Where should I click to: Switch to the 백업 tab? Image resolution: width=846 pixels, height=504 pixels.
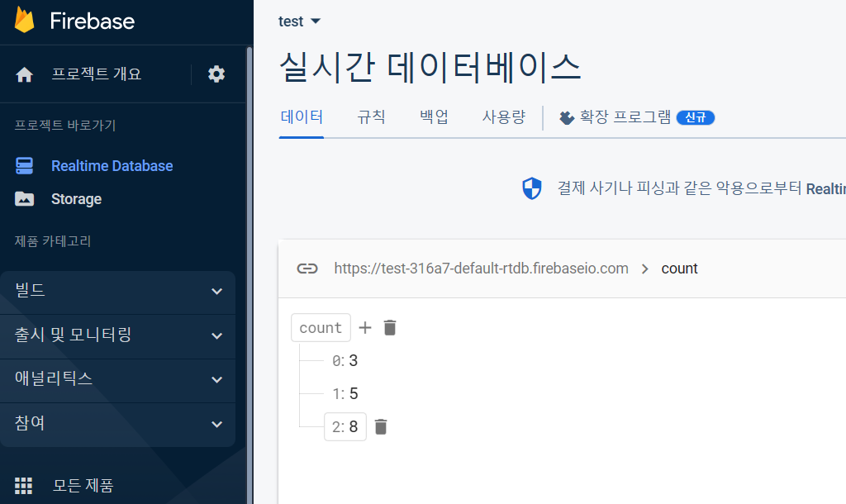(x=435, y=117)
